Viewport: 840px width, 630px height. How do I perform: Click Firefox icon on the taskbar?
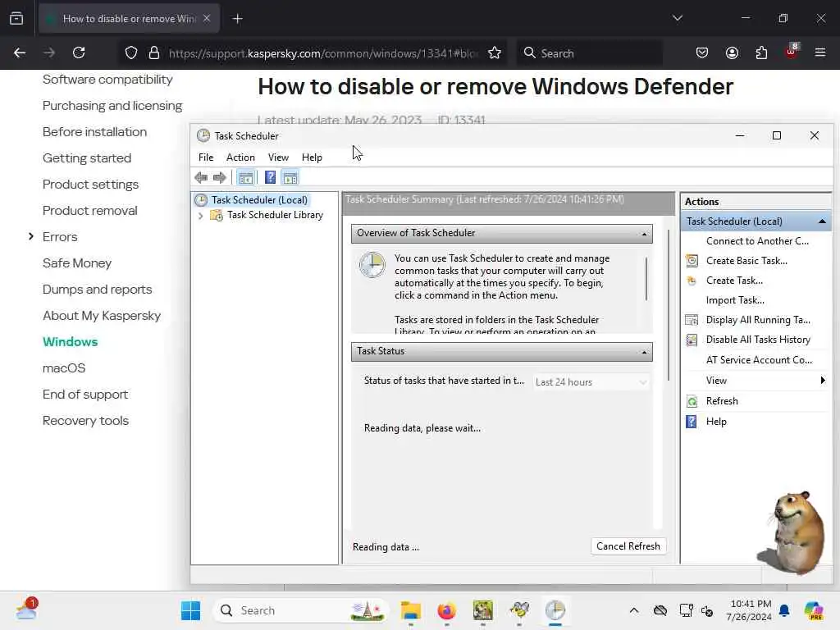447,610
